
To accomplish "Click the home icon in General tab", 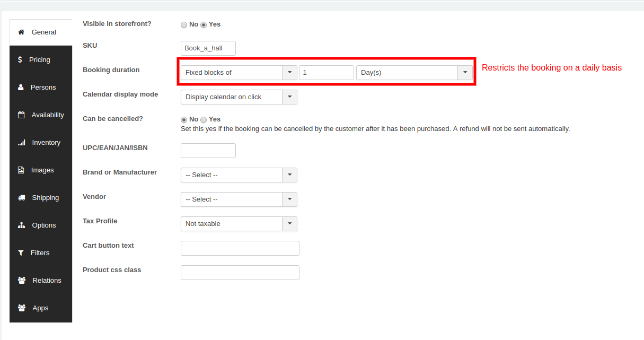I will 21,32.
